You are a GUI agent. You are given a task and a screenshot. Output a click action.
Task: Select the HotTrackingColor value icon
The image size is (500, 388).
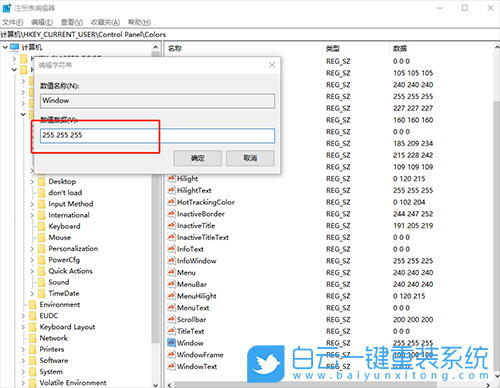click(171, 202)
